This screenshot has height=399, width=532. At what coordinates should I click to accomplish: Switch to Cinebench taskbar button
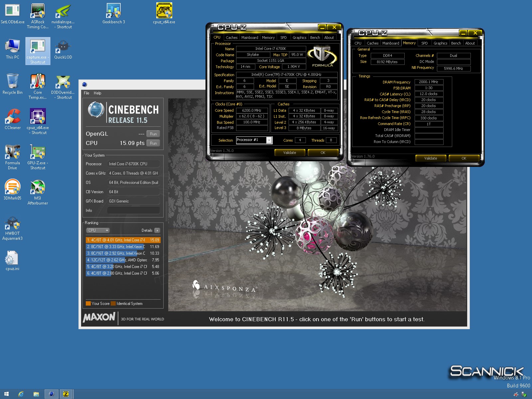pos(52,394)
